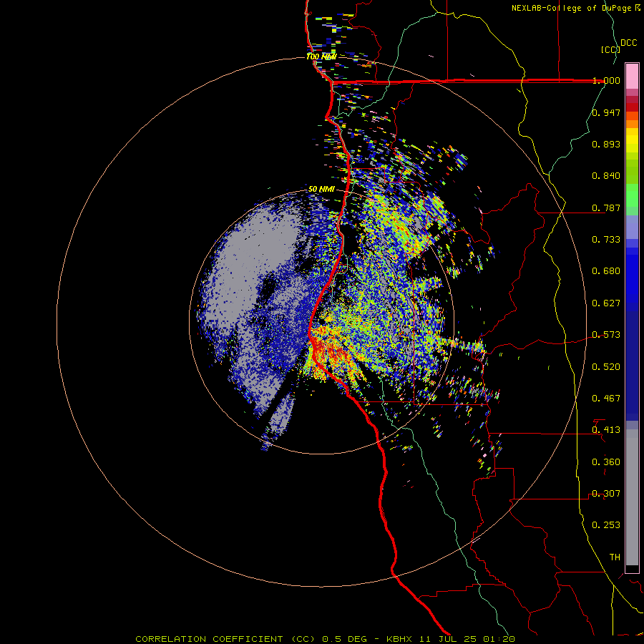Click the 0.573 legend value
The width and height of the screenshot is (644, 644).
606,335
